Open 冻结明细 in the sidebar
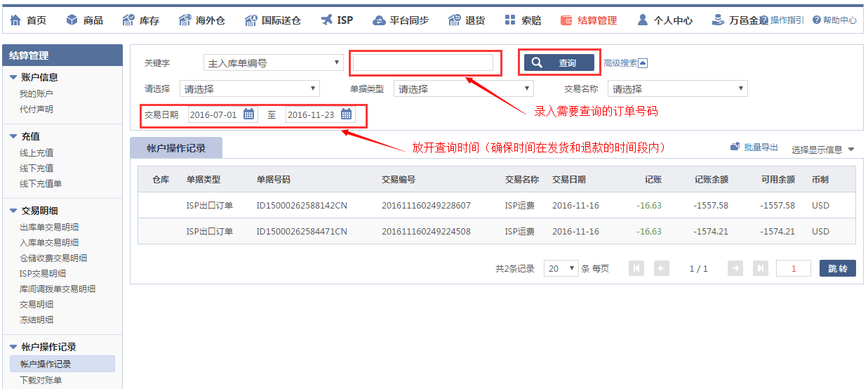Viewport: 868px width, 389px height. 36,319
